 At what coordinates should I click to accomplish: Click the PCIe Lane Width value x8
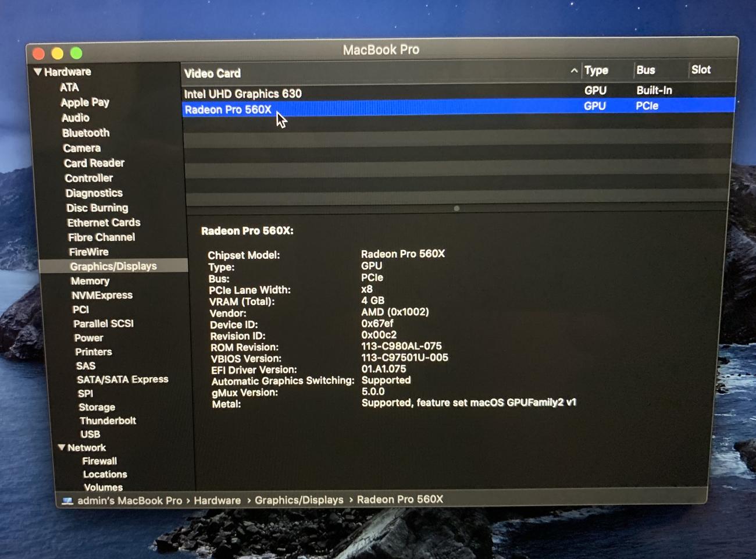point(367,289)
